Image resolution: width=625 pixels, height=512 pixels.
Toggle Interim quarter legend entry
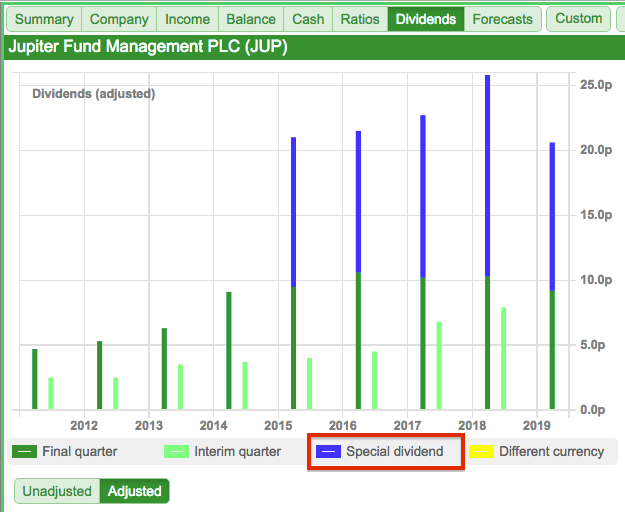[222, 451]
